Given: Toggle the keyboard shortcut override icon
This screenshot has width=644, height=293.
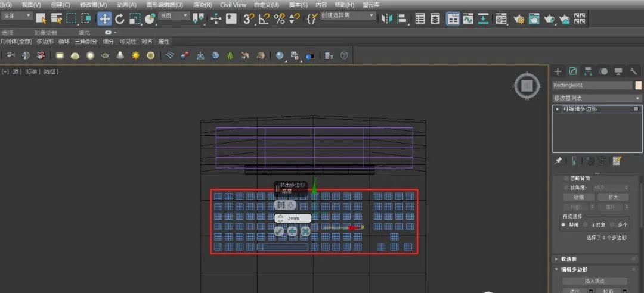Looking at the screenshot, I should pyautogui.click(x=231, y=18).
